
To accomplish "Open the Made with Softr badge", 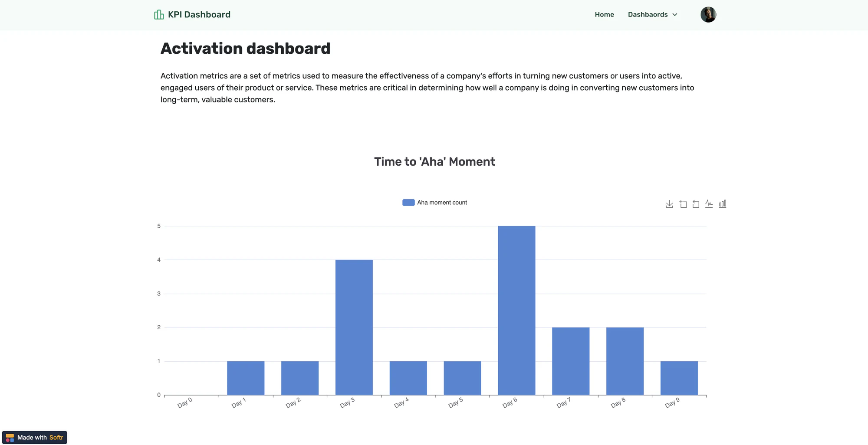I will coord(35,437).
